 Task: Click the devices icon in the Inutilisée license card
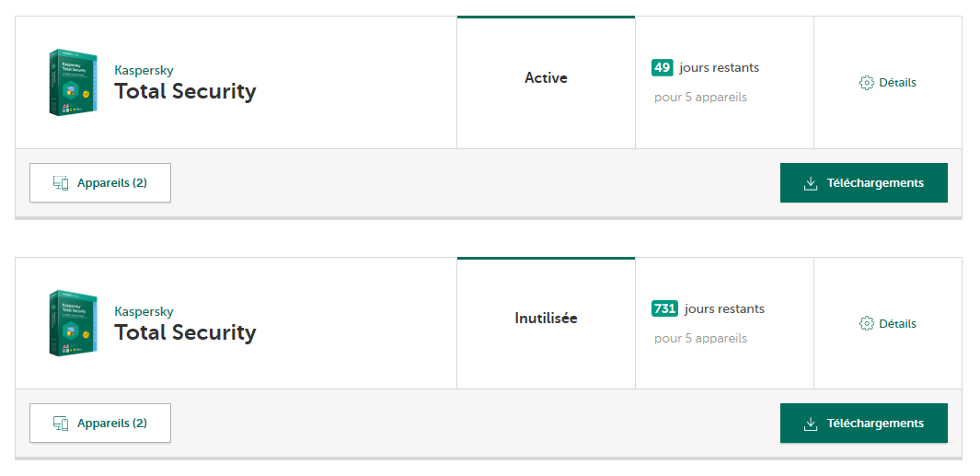[62, 424]
